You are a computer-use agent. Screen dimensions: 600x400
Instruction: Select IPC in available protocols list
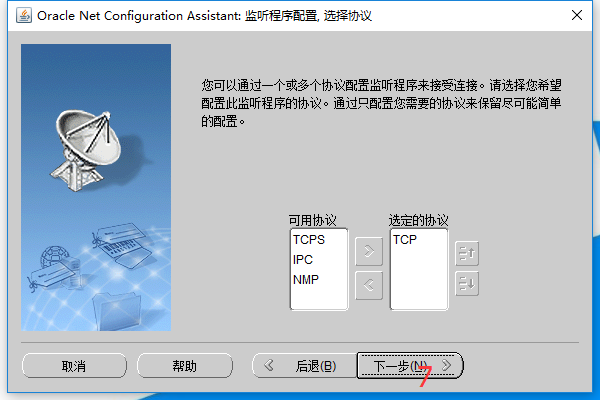[x=303, y=260]
